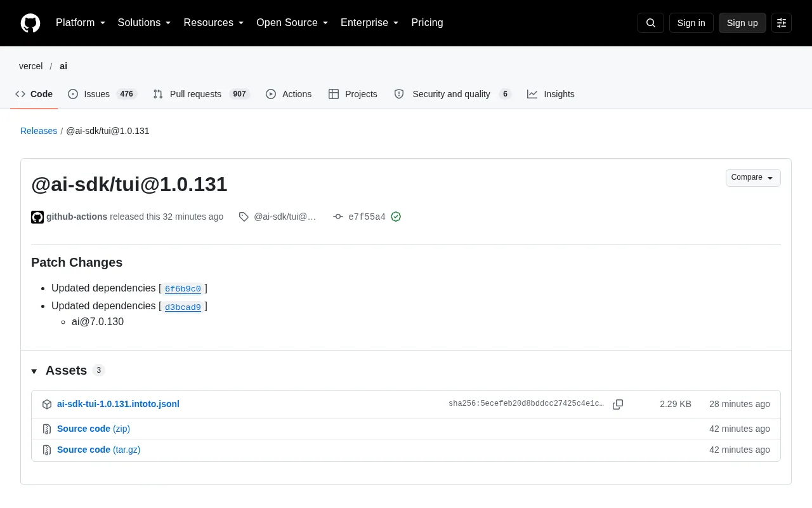The width and height of the screenshot is (812, 508).
Task: Click the zip file icon beside Source code (zip)
Action: coord(47,429)
